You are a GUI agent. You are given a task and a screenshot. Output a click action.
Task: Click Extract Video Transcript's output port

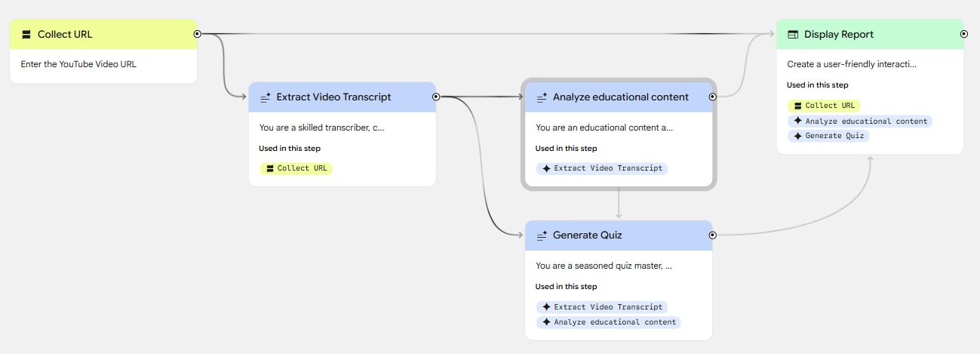436,97
